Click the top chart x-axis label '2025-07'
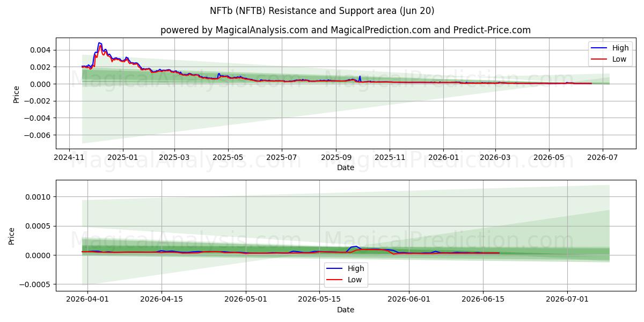This screenshot has height=322, width=644. 282,157
